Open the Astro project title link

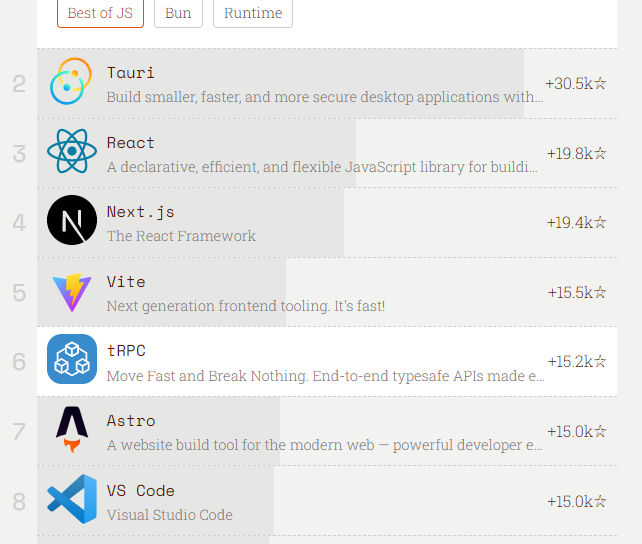(x=130, y=421)
